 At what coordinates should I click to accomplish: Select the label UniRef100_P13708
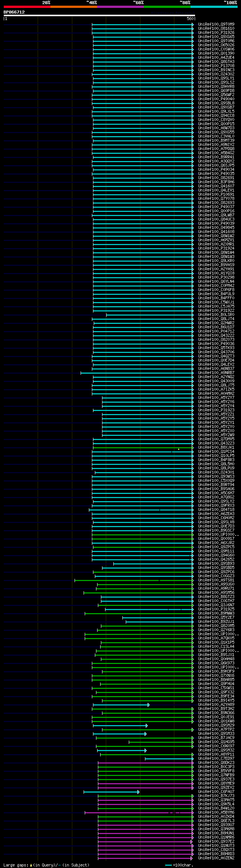coord(216,66)
